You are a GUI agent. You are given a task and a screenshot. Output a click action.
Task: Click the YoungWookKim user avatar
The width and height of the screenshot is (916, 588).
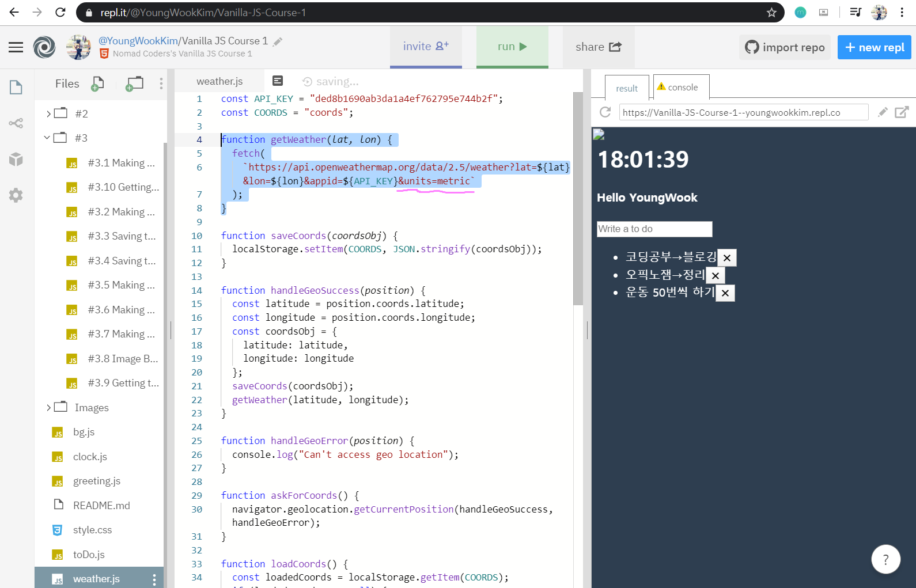point(79,47)
